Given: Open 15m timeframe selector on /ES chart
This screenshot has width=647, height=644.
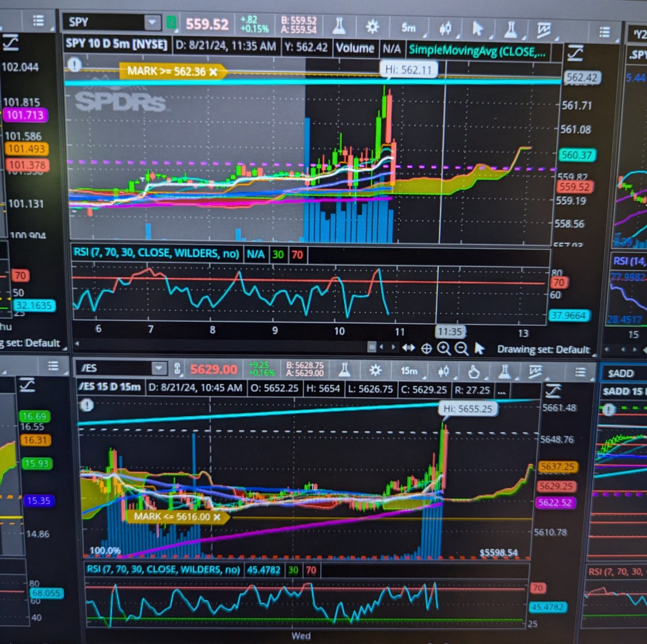Looking at the screenshot, I should point(408,371).
